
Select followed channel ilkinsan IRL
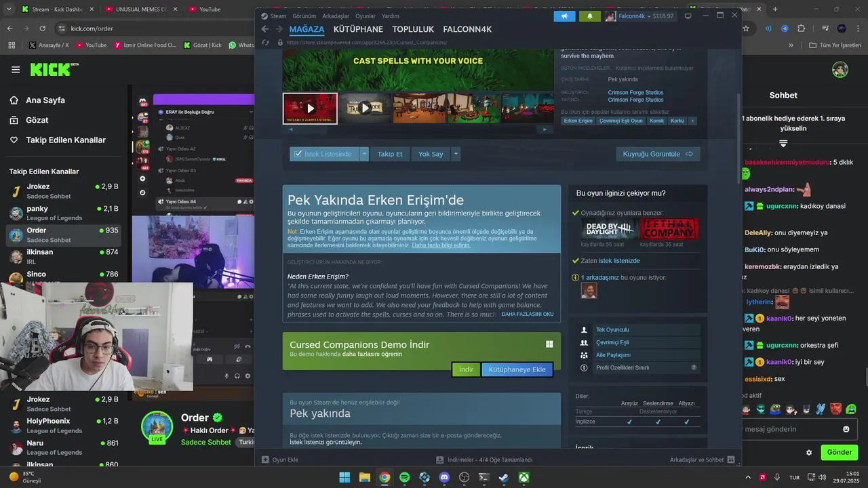(64, 256)
